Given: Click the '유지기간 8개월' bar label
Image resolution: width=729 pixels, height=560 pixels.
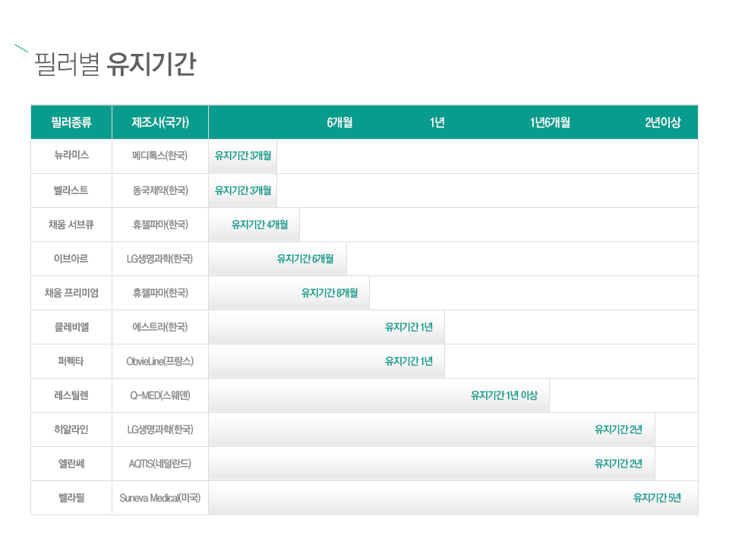Looking at the screenshot, I should coord(329,293).
